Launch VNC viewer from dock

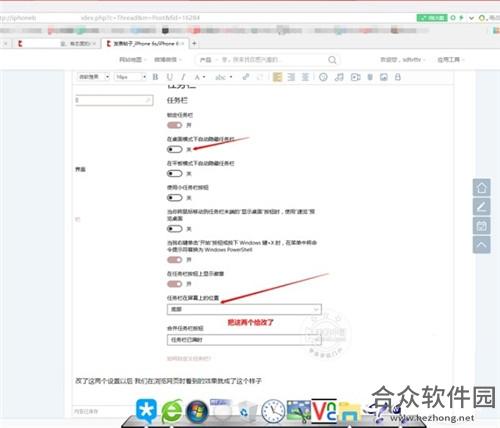324,411
